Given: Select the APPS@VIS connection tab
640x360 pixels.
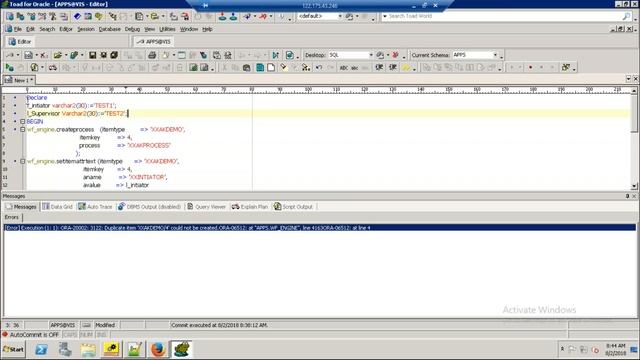Looking at the screenshot, I should [x=153, y=42].
